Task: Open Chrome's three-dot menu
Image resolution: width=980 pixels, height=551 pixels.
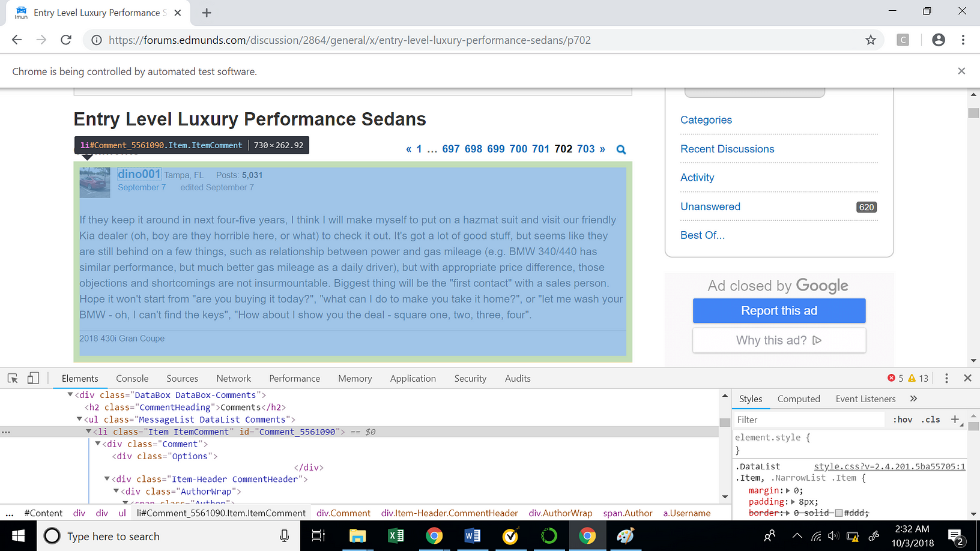Action: tap(963, 40)
